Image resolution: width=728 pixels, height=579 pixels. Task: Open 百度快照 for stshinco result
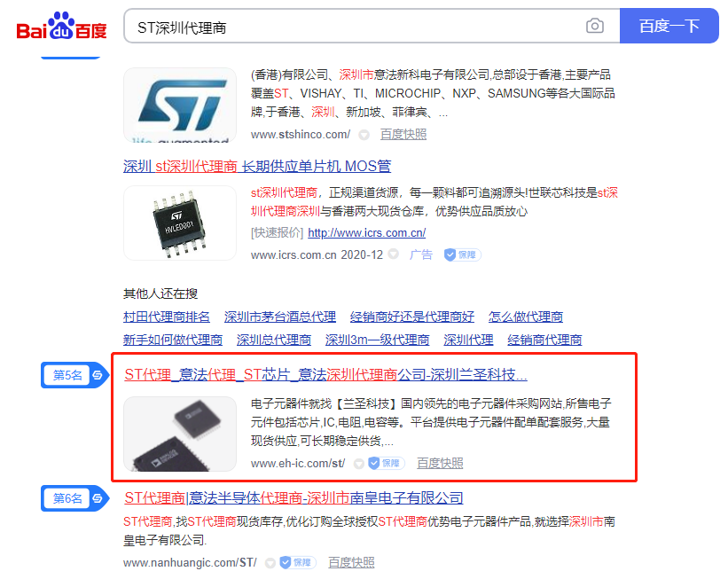point(403,134)
